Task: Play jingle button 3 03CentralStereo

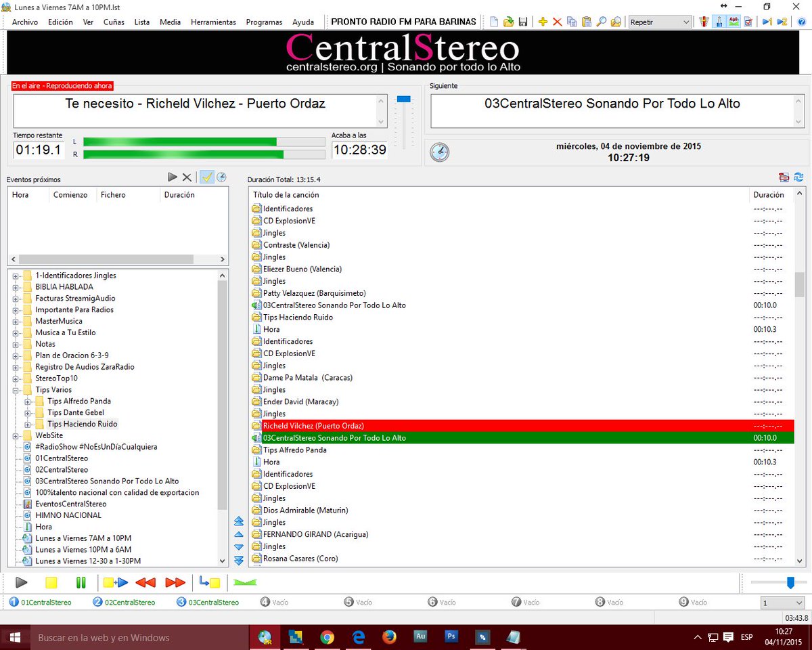Action: coord(208,602)
